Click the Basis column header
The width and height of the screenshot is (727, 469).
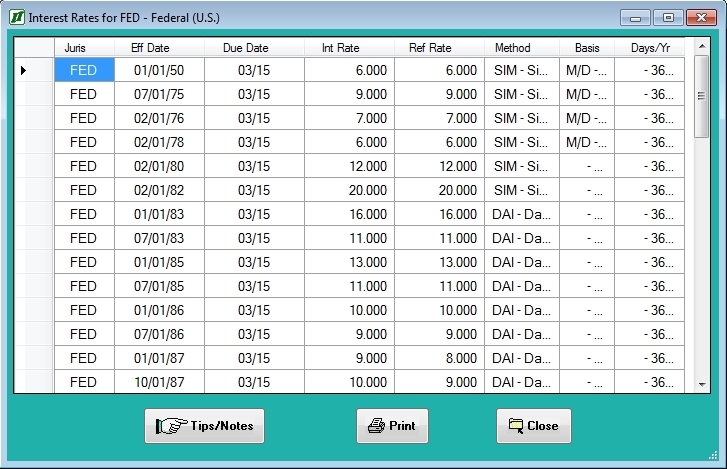click(587, 48)
